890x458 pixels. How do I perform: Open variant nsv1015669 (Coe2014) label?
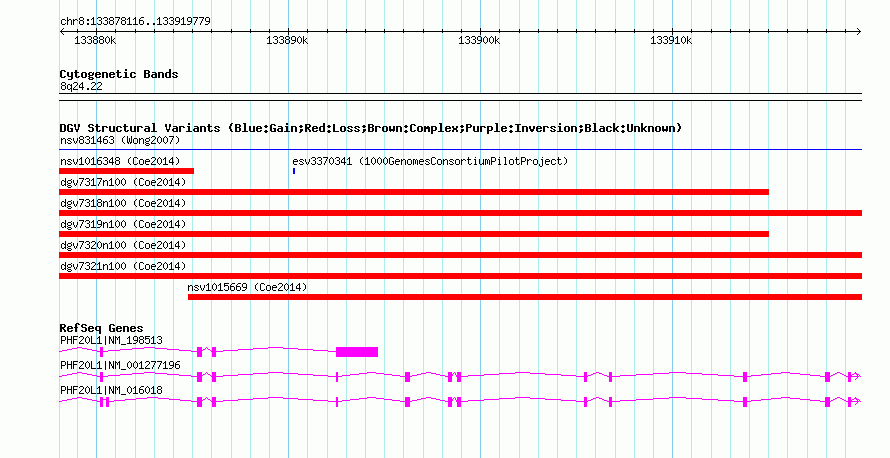pos(247,287)
